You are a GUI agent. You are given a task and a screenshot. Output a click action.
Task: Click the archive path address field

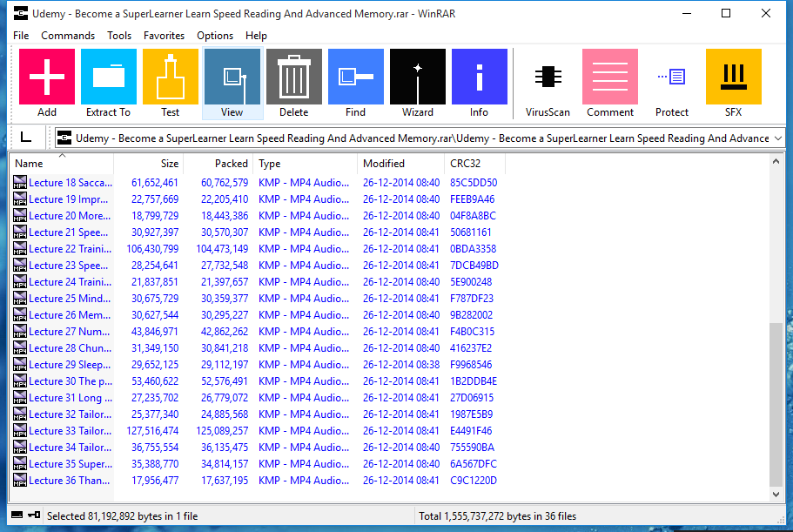[x=420, y=138]
